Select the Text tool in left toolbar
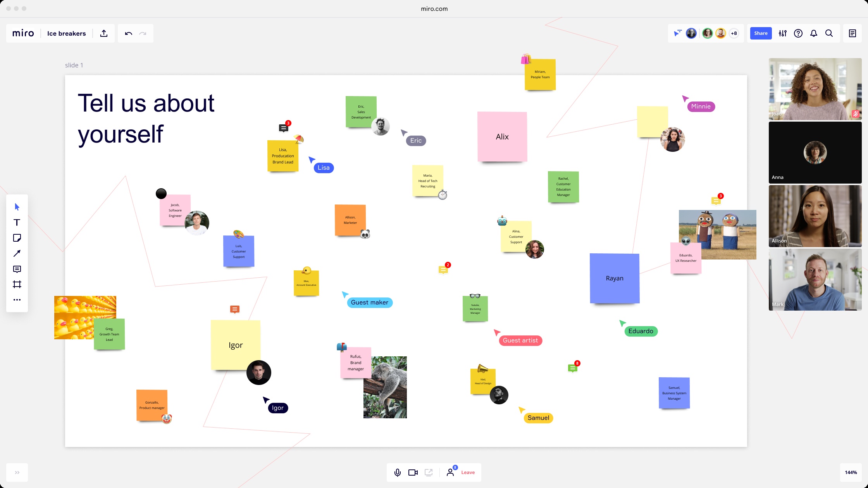The width and height of the screenshot is (868, 488). click(x=17, y=222)
